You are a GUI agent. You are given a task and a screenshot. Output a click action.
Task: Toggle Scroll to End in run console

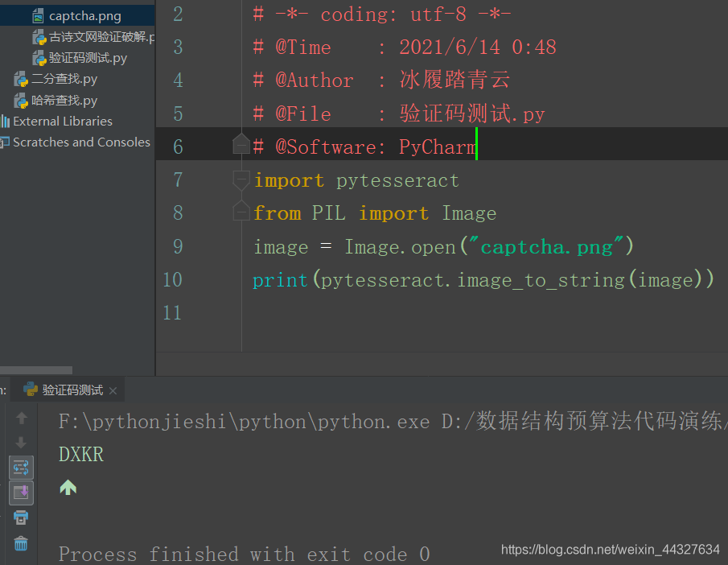tap(22, 493)
